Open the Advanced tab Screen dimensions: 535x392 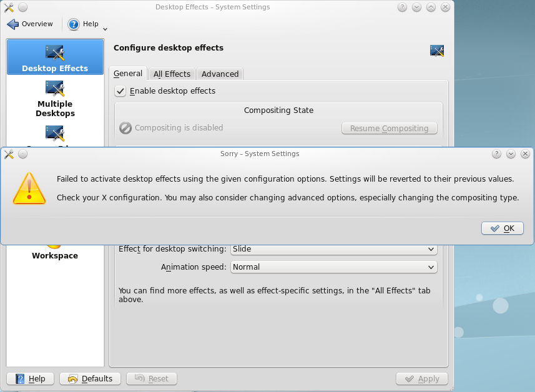(x=220, y=74)
